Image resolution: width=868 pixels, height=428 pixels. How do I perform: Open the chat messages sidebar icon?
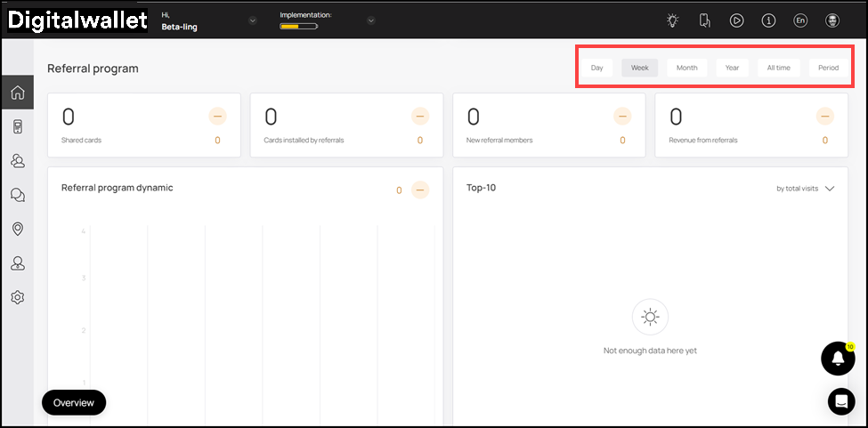tap(17, 195)
